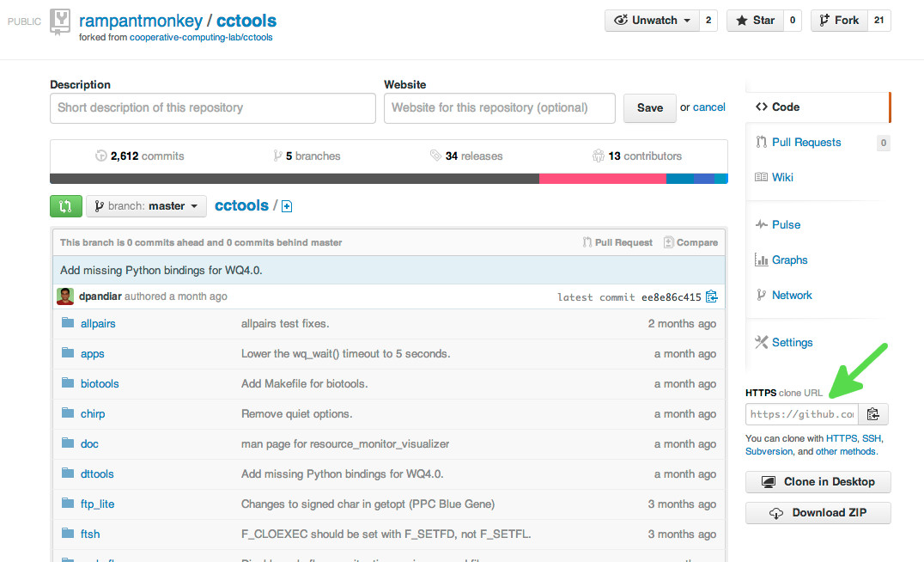Open the watchers count next to Unwatch
The image size is (924, 562).
click(708, 21)
